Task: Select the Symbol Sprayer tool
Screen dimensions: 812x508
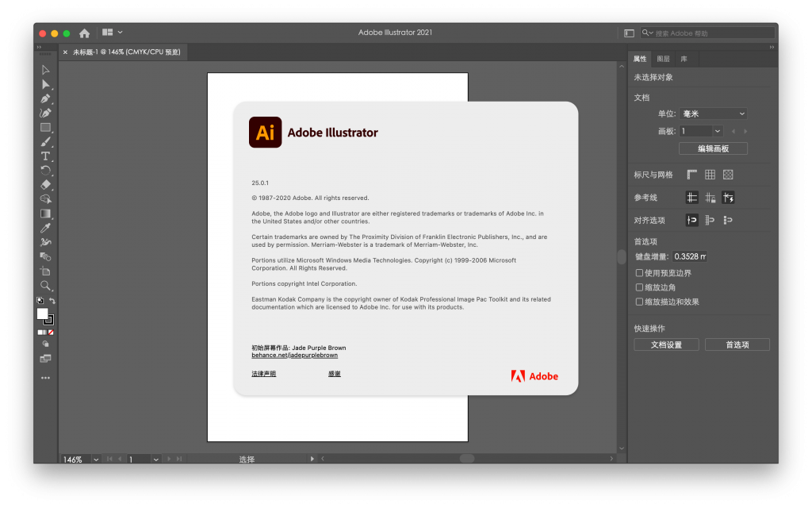Action: 45,242
